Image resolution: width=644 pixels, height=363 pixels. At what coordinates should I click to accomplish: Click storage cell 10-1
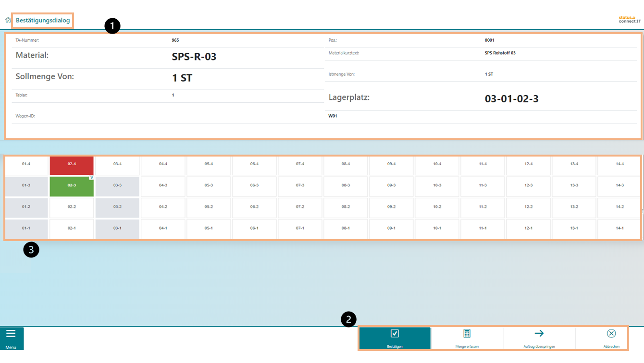pyautogui.click(x=437, y=229)
